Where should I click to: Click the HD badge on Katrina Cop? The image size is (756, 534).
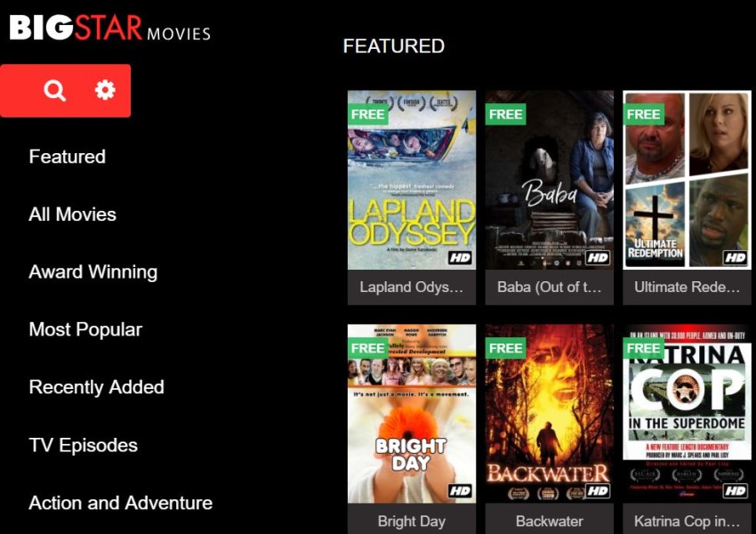tap(736, 491)
